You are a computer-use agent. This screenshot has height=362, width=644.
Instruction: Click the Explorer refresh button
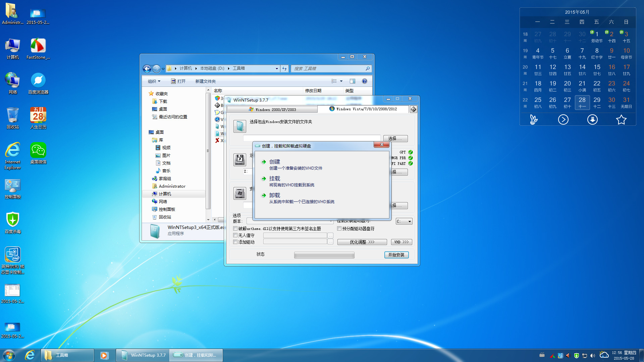point(284,68)
